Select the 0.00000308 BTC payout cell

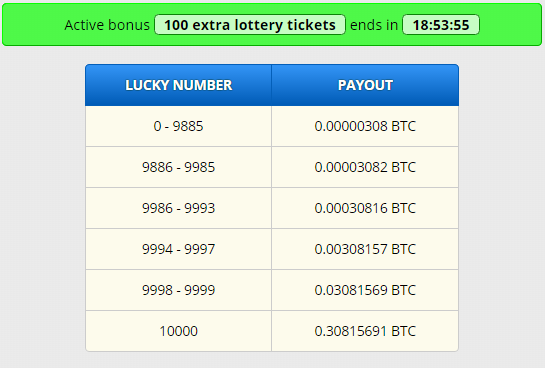click(x=365, y=126)
